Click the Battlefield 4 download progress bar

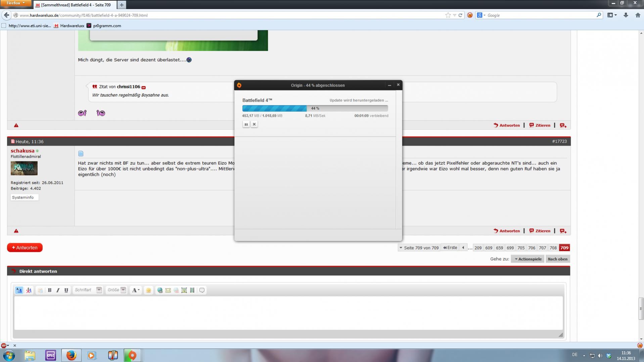click(315, 108)
